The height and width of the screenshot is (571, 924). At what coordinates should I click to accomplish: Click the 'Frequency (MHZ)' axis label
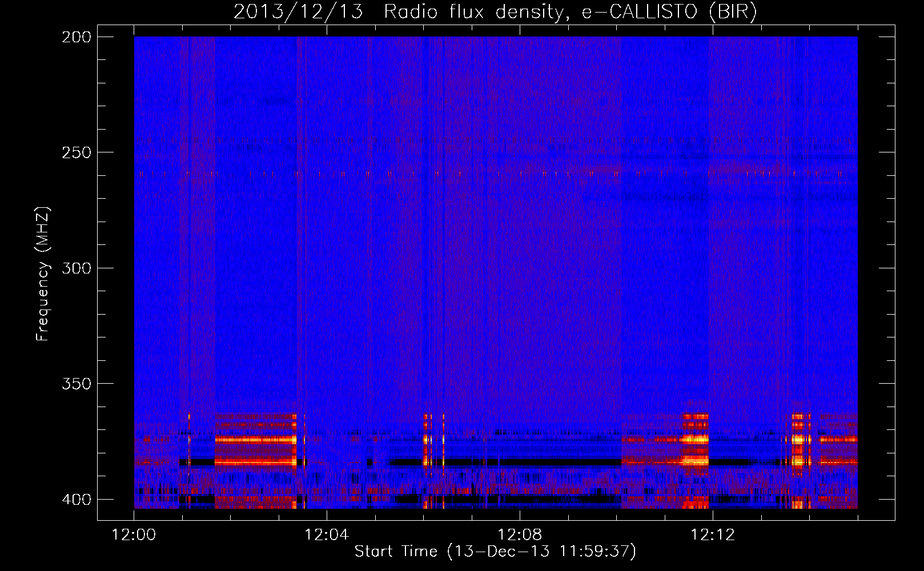pos(43,274)
